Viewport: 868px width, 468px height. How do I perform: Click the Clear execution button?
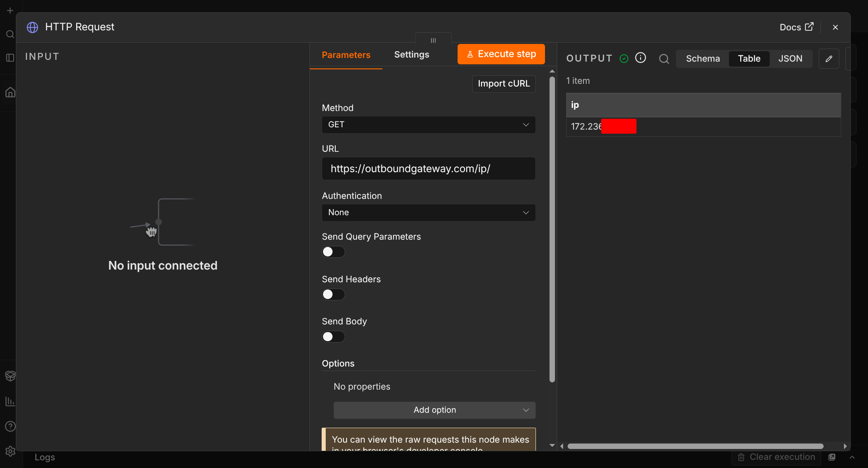[776, 457]
